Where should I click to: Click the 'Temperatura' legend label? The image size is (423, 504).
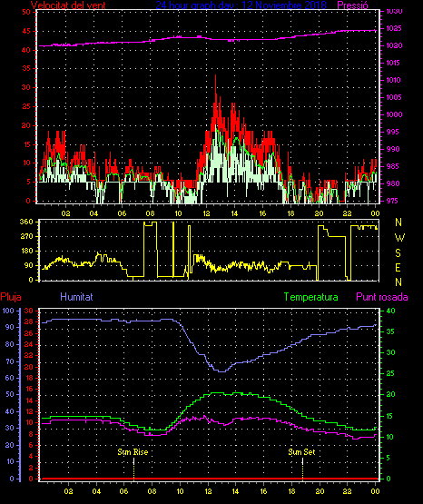pyautogui.click(x=311, y=297)
